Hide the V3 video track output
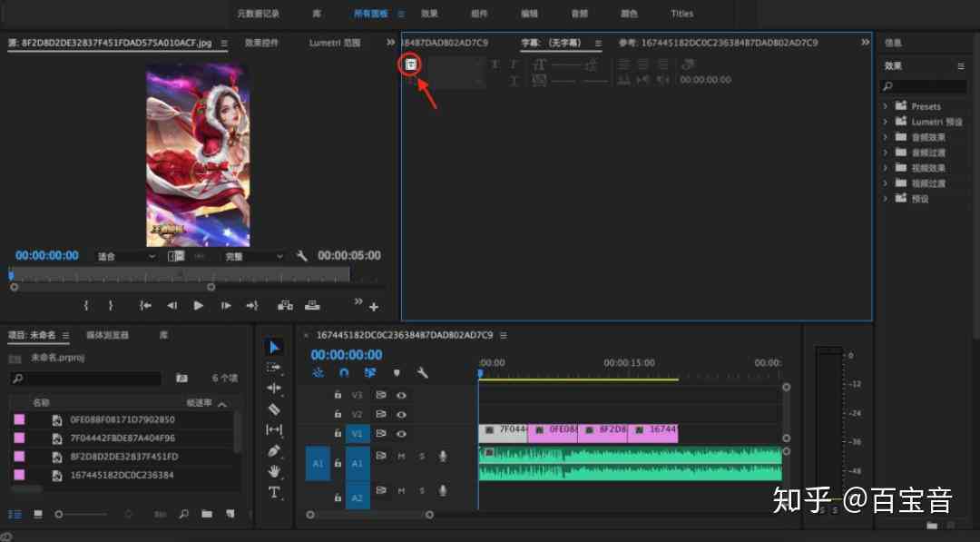 (x=401, y=395)
